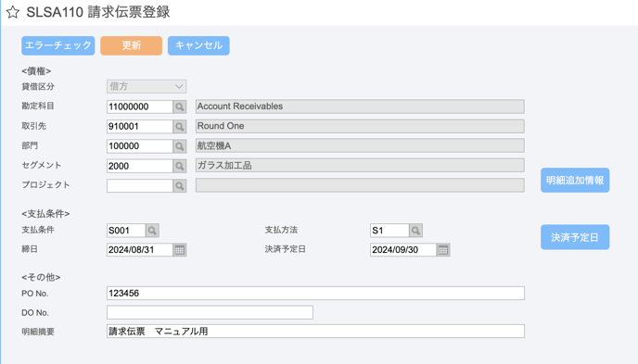The image size is (638, 364).
Task: Click the Account Receivables name field
Action: 360,107
